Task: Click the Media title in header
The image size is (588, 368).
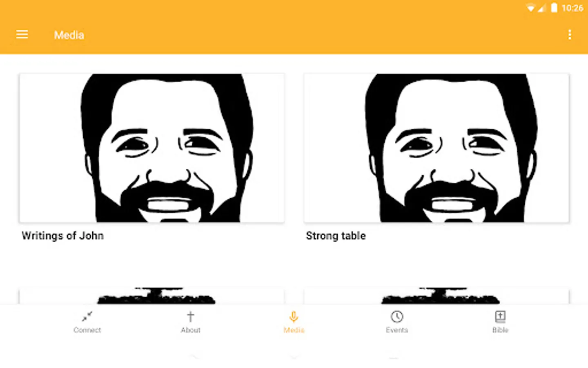Action: [69, 35]
